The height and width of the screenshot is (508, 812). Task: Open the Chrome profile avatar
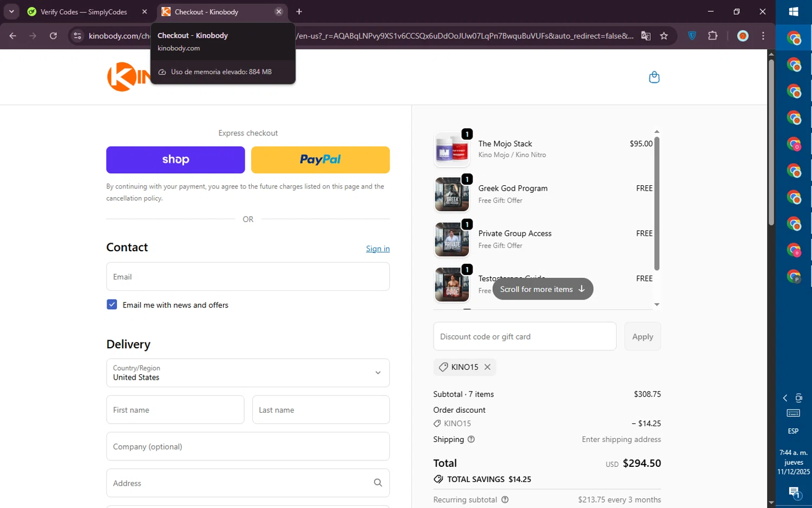[743, 36]
